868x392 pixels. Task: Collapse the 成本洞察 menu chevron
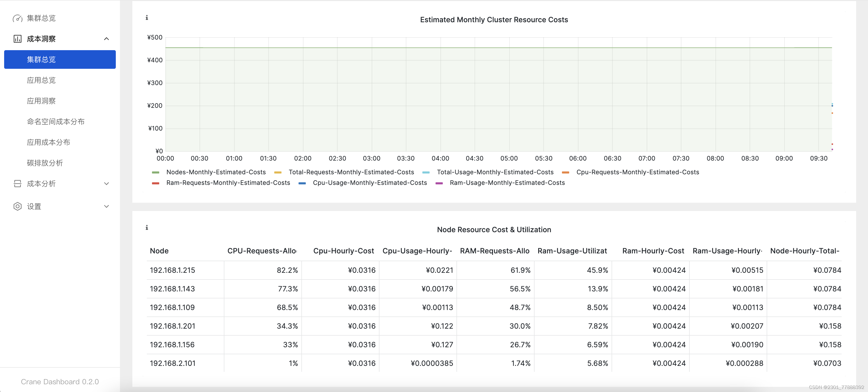click(x=106, y=39)
